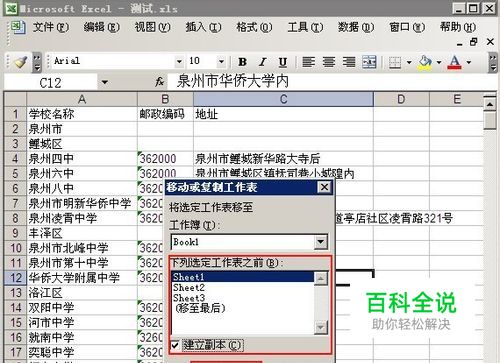Open the 编辑(E) menu
This screenshot has height=363, width=500.
[102, 27]
